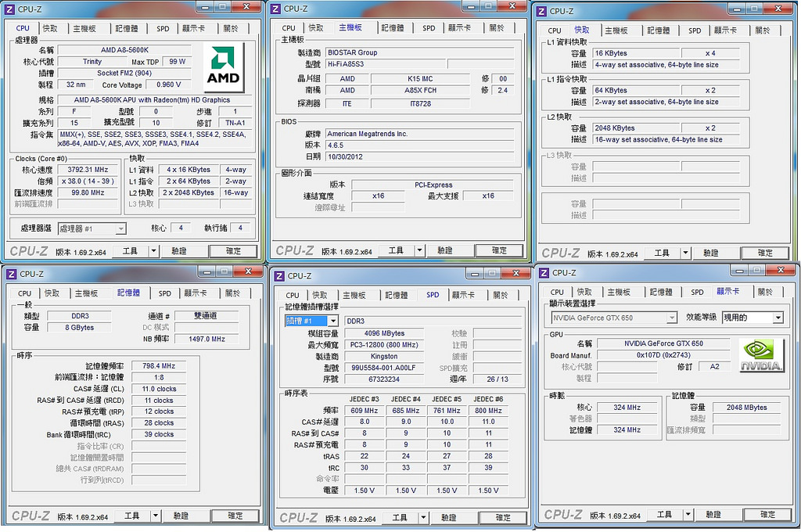Click the memory size value "8 GBytes"
The width and height of the screenshot is (801, 532).
pyautogui.click(x=79, y=328)
